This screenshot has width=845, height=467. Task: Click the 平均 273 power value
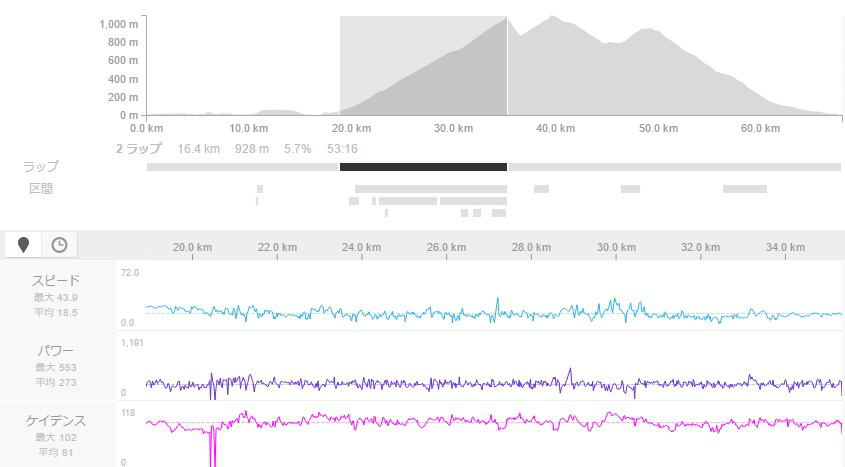click(56, 382)
